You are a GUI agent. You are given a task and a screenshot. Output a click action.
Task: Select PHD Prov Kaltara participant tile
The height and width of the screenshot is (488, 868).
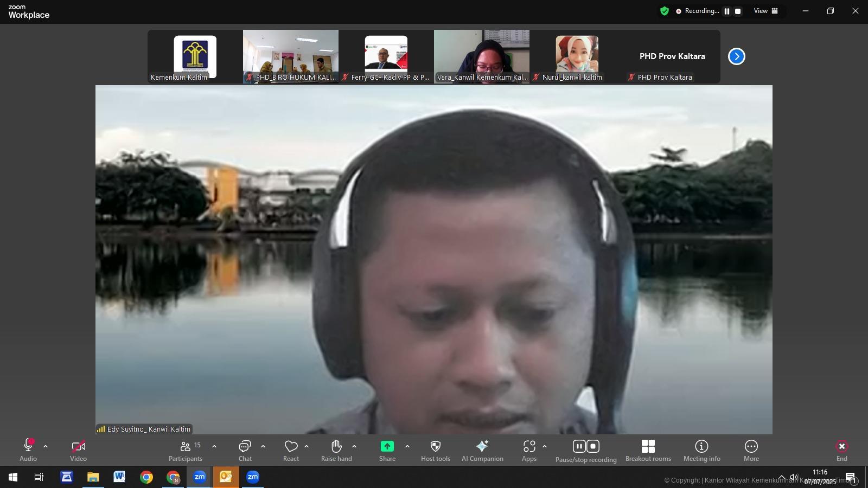[x=673, y=56]
